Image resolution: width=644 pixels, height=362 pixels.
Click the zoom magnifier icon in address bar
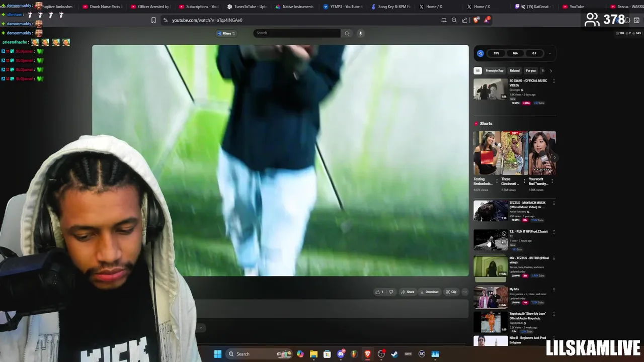click(x=454, y=20)
